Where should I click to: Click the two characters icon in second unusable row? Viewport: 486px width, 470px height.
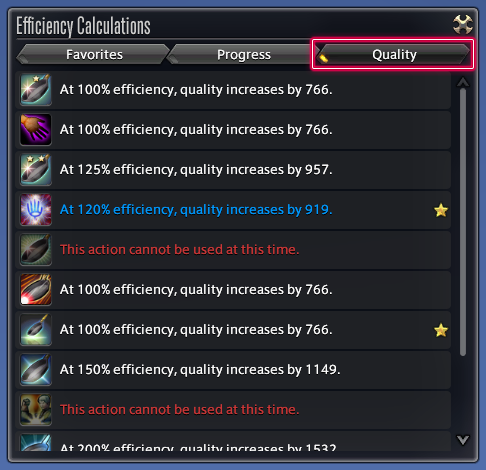pos(36,410)
